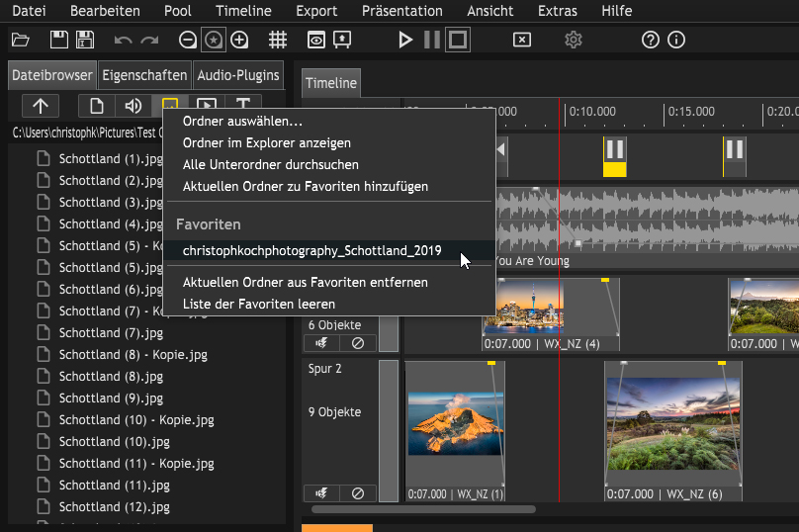Click the undo arrow icon

click(124, 41)
